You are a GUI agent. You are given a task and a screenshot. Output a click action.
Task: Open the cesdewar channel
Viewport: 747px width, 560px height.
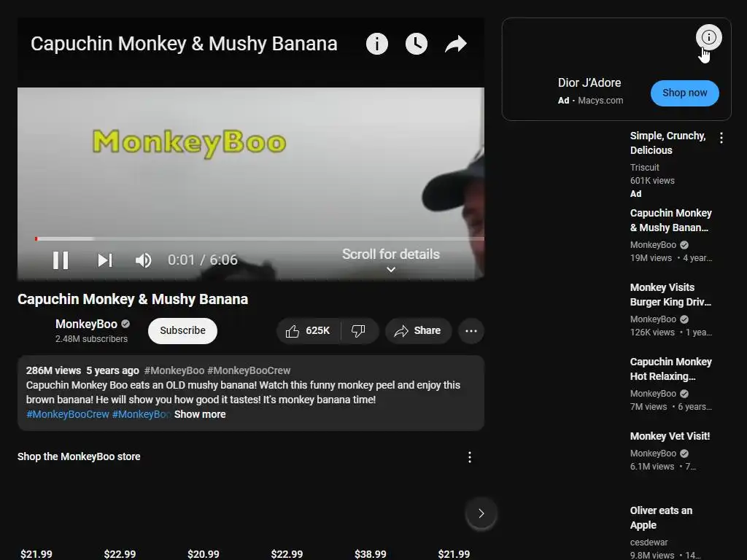pos(649,542)
